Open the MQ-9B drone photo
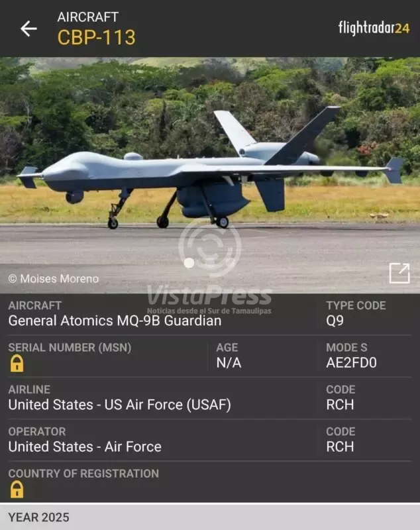The image size is (420, 530). [210, 175]
